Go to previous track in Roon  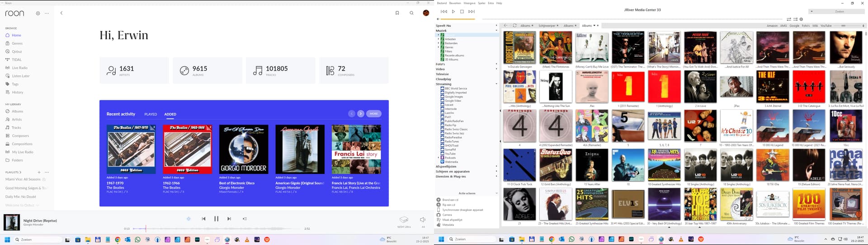point(203,219)
